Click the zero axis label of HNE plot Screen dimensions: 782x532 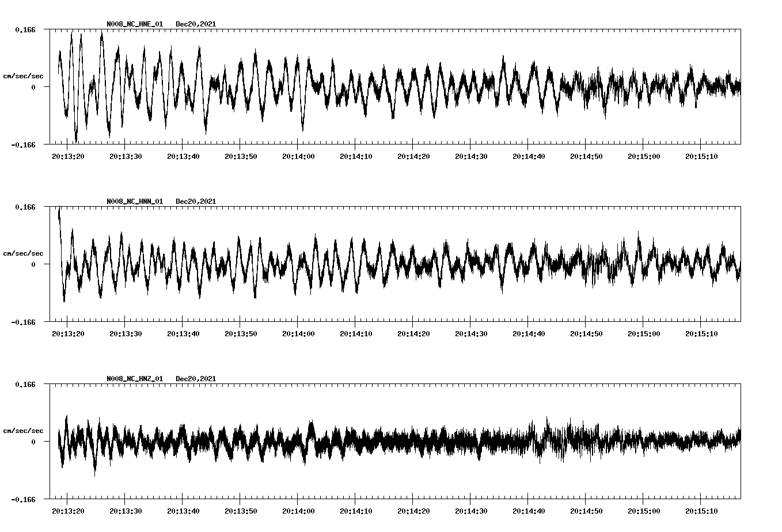[33, 88]
